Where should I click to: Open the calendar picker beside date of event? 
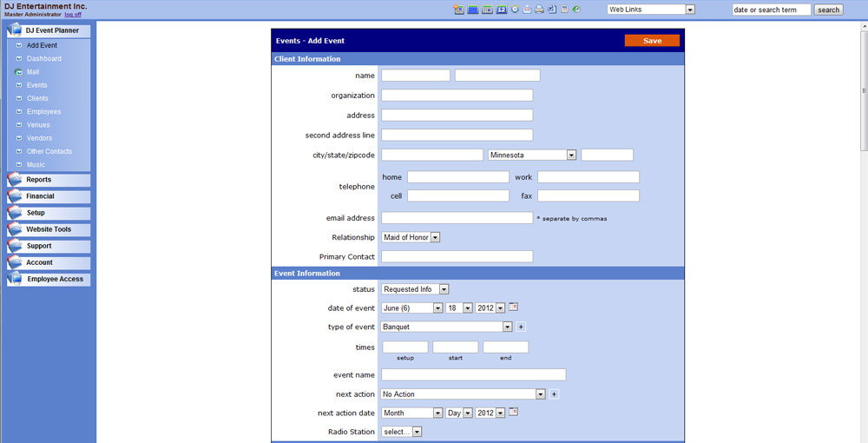[x=513, y=307]
